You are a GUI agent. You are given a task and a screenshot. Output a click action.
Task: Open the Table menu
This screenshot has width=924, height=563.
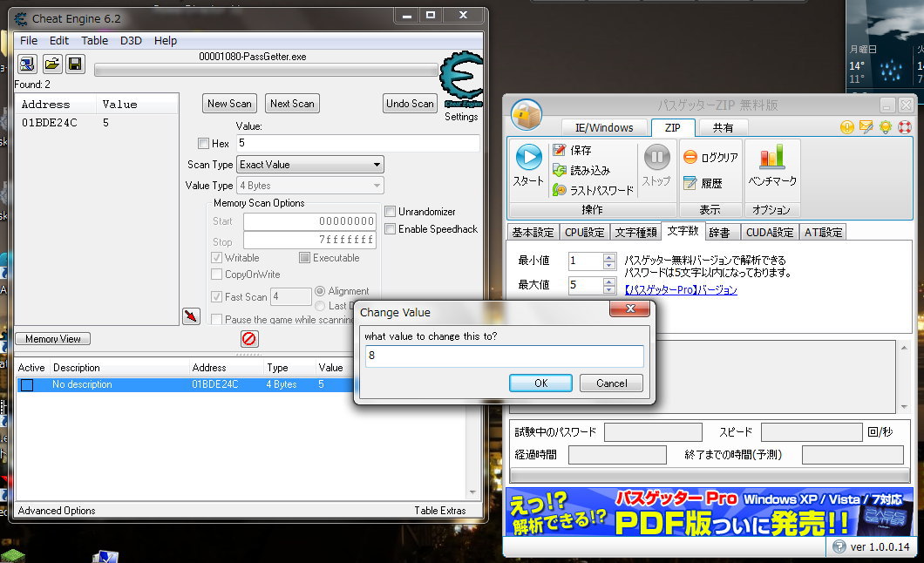(94, 41)
